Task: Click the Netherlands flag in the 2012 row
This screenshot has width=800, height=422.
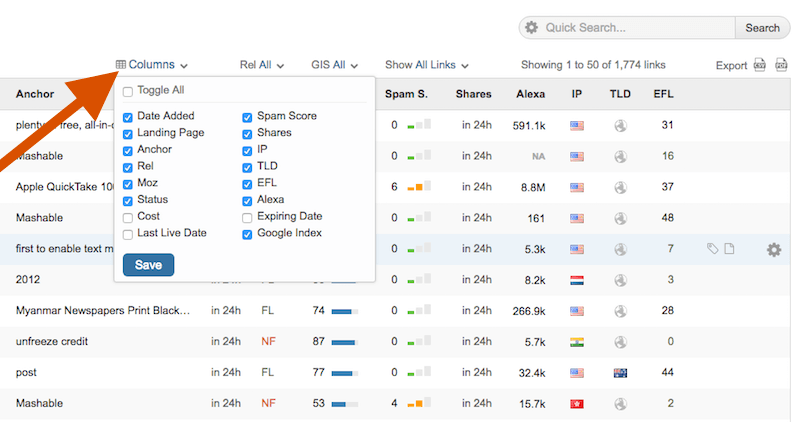Action: pyautogui.click(x=577, y=280)
